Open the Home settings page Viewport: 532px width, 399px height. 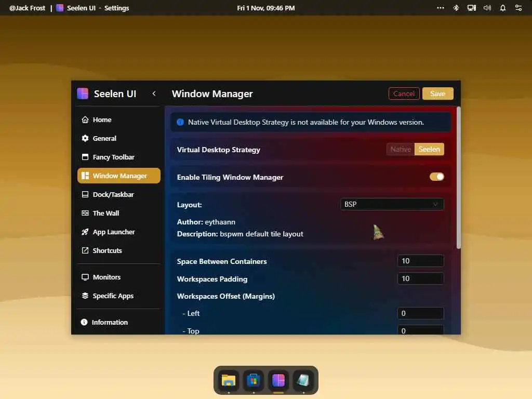coord(119,120)
